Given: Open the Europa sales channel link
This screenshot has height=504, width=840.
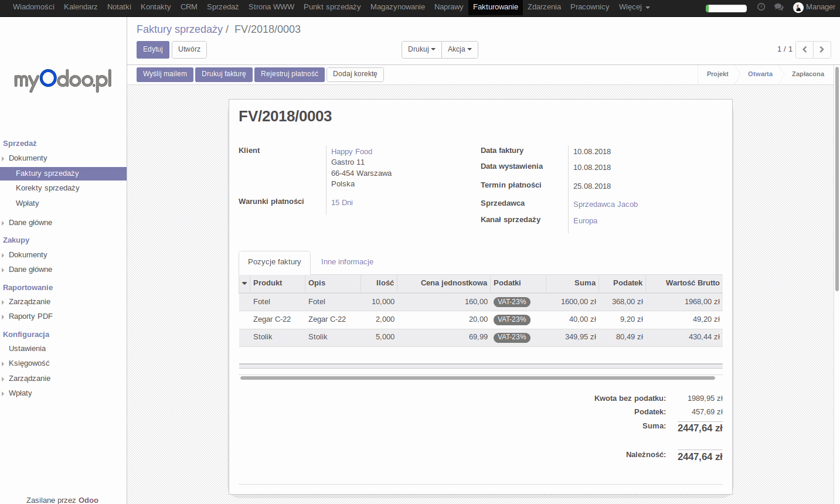Looking at the screenshot, I should pyautogui.click(x=585, y=221).
